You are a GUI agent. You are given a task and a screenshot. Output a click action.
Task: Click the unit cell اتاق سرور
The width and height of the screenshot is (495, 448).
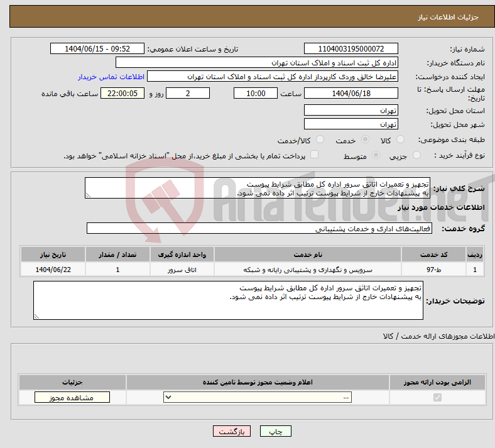click(182, 270)
